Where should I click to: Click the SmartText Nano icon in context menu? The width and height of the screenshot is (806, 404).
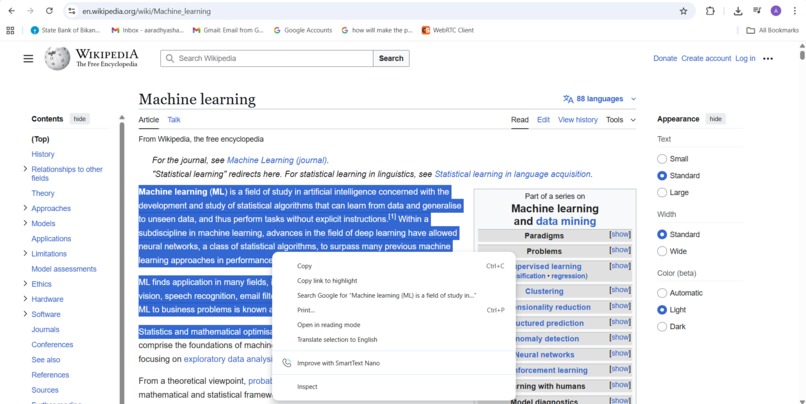287,363
